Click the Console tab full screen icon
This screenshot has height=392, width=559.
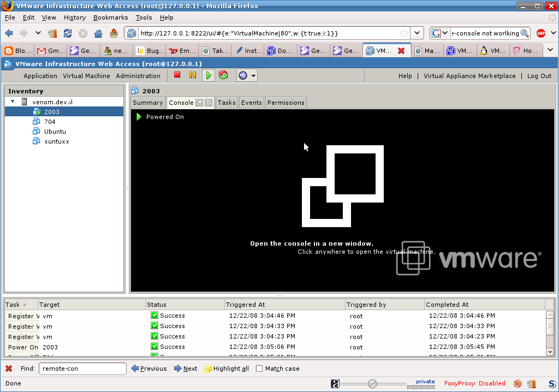(x=209, y=103)
